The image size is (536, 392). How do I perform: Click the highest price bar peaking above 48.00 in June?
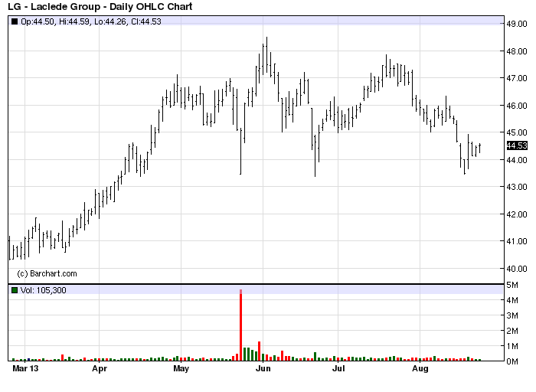coord(267,54)
